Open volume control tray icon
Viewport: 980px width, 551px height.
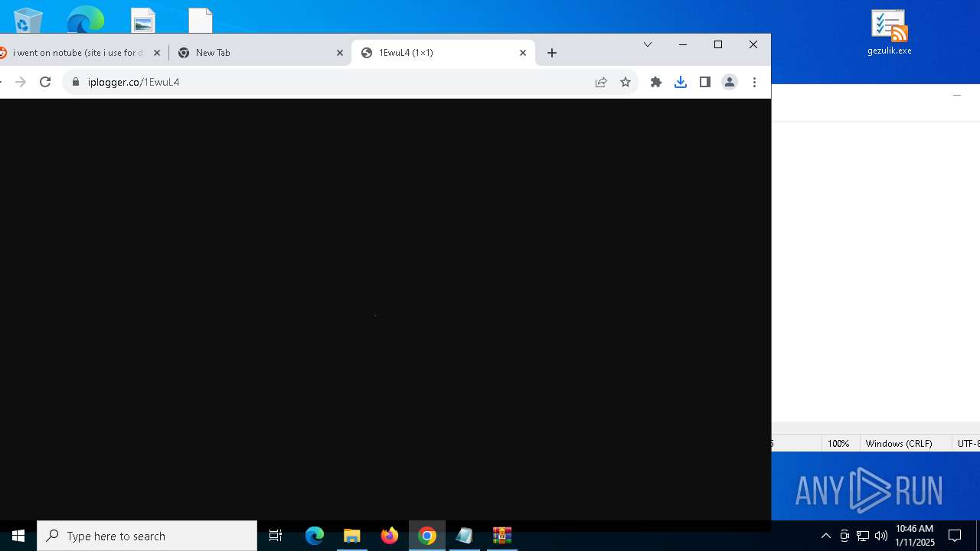[881, 536]
